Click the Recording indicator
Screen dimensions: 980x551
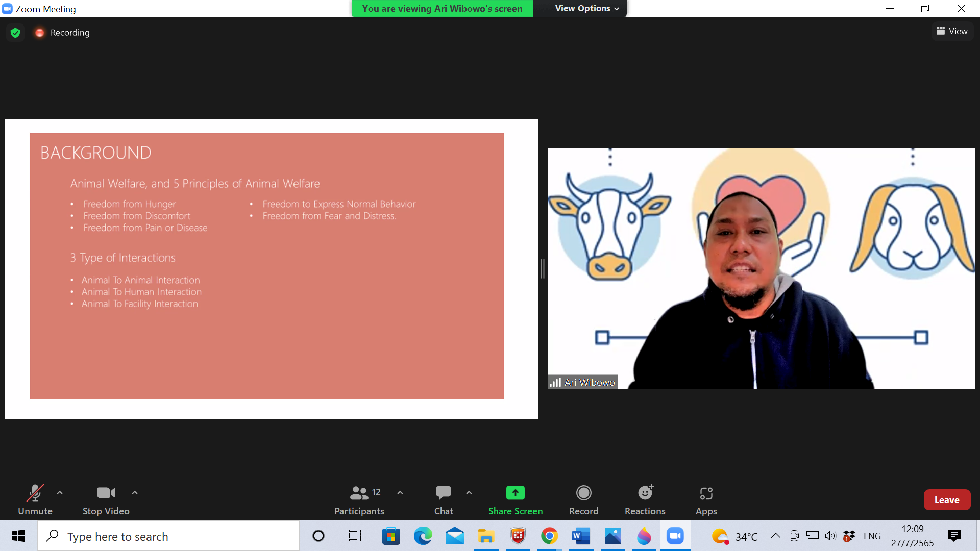click(62, 33)
